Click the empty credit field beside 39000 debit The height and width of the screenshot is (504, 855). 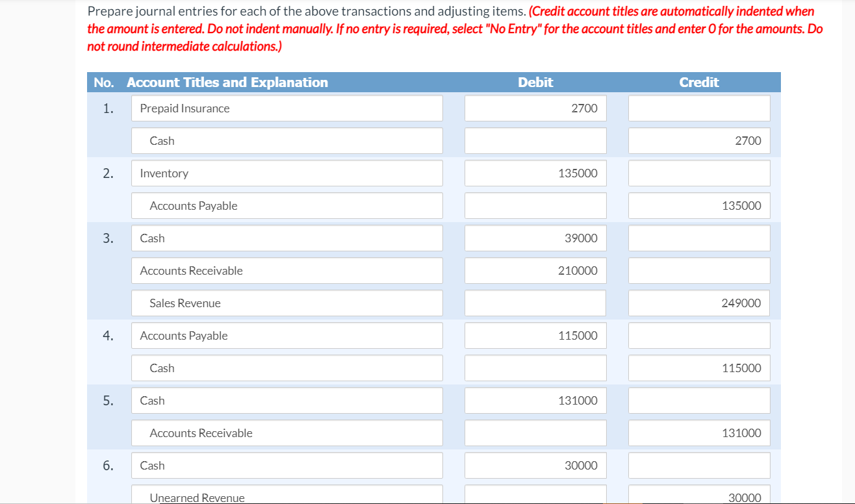tap(699, 238)
